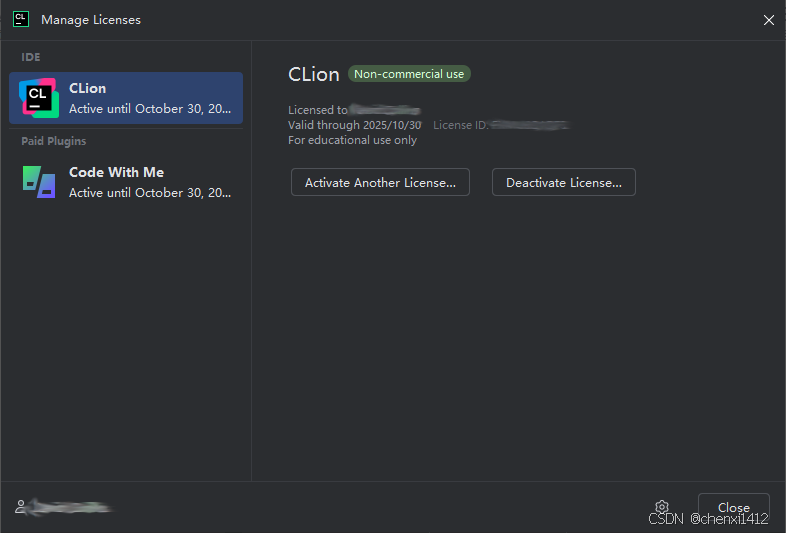Click the CLion heading in details pane
This screenshot has height=533, width=786.
(314, 74)
